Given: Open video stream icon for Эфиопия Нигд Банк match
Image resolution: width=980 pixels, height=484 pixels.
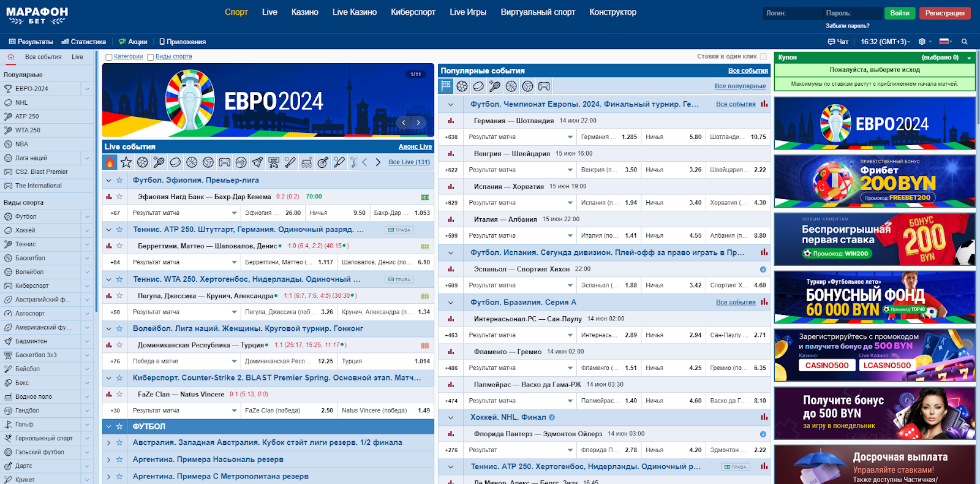Looking at the screenshot, I should tap(424, 197).
